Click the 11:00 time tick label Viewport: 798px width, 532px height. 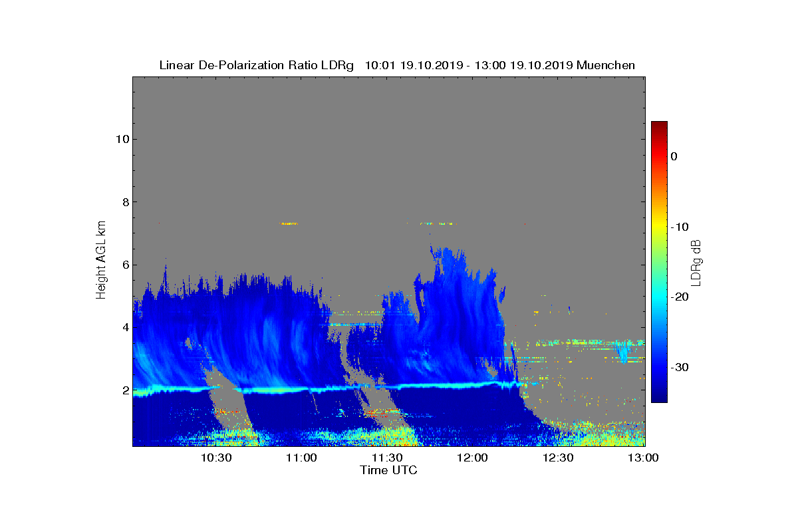(301, 458)
